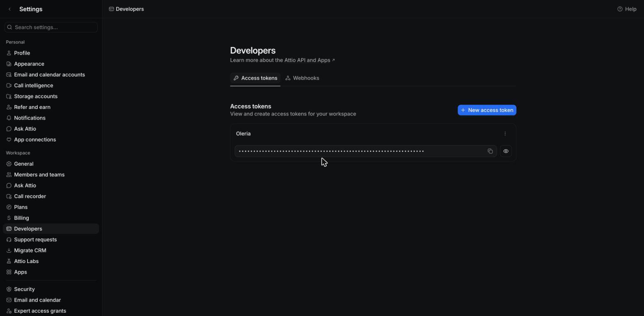Open the Profile settings page
This screenshot has width=644, height=316.
point(51,53)
